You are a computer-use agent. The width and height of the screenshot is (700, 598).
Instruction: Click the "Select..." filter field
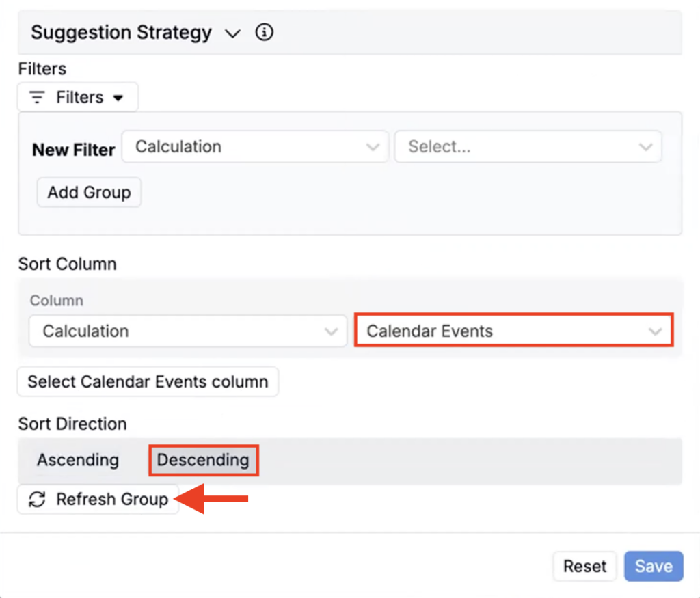pyautogui.click(x=520, y=146)
